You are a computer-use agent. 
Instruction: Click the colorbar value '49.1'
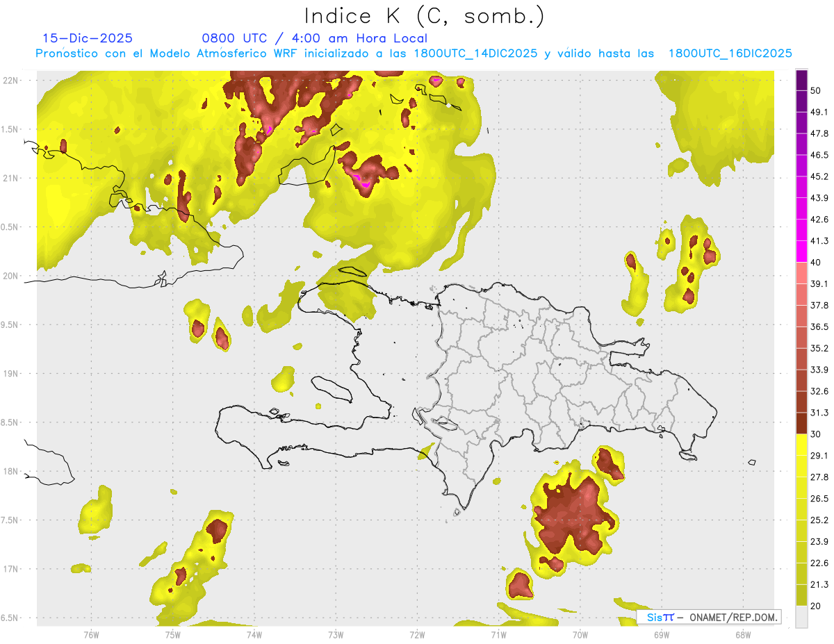pyautogui.click(x=819, y=112)
